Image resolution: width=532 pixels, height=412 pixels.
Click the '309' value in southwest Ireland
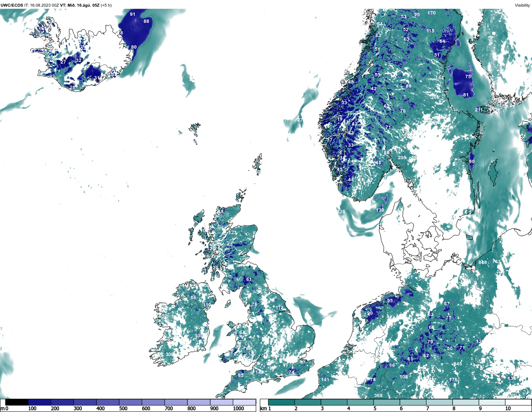click(170, 354)
